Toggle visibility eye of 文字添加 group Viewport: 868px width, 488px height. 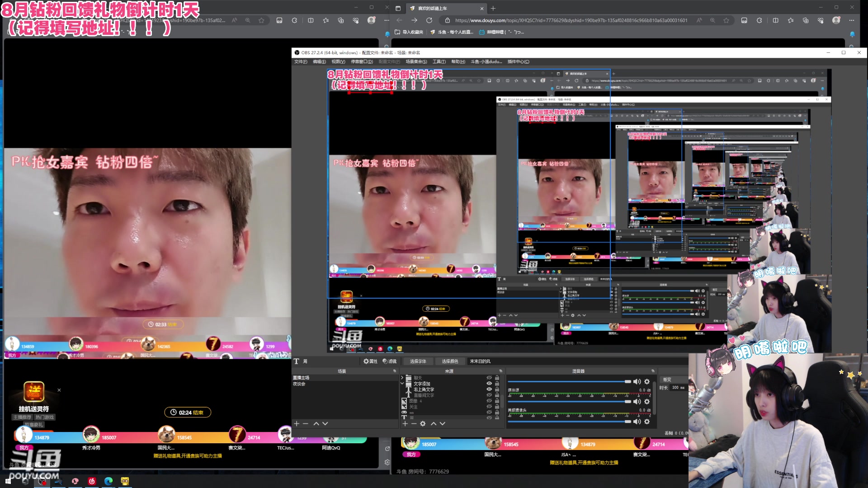tap(489, 383)
